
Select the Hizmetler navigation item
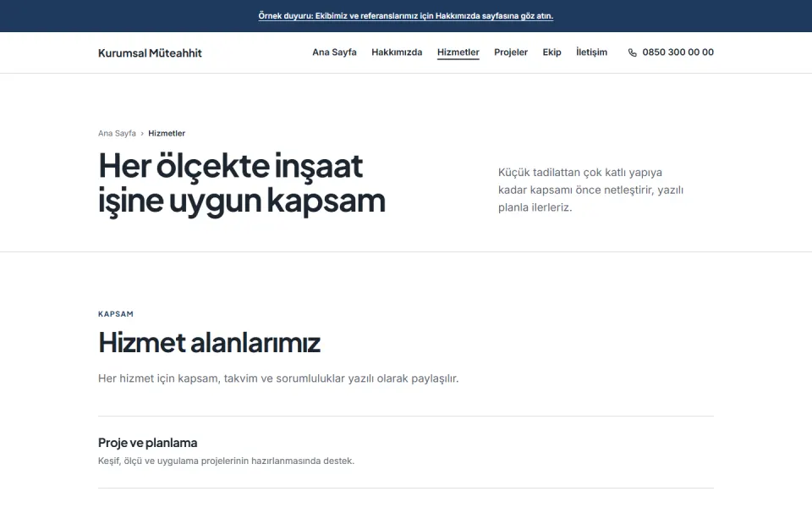click(x=458, y=52)
